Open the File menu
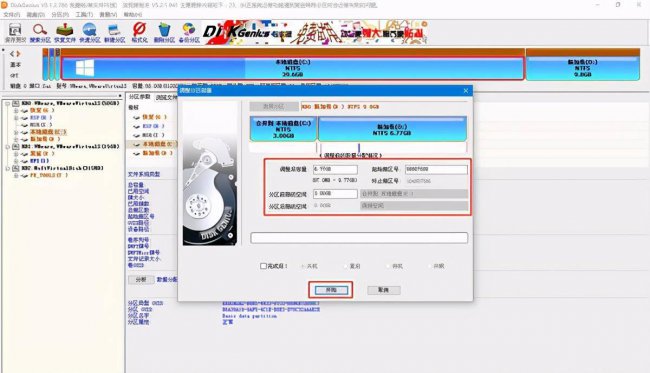Screen dimensions: 650x373 click(x=11, y=15)
